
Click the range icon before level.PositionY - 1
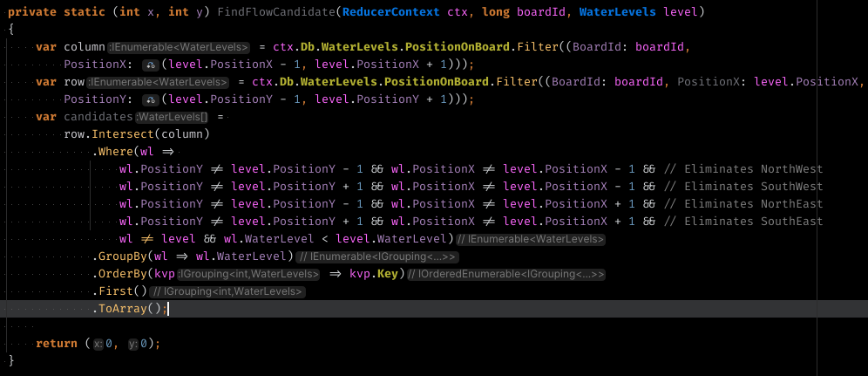150,100
